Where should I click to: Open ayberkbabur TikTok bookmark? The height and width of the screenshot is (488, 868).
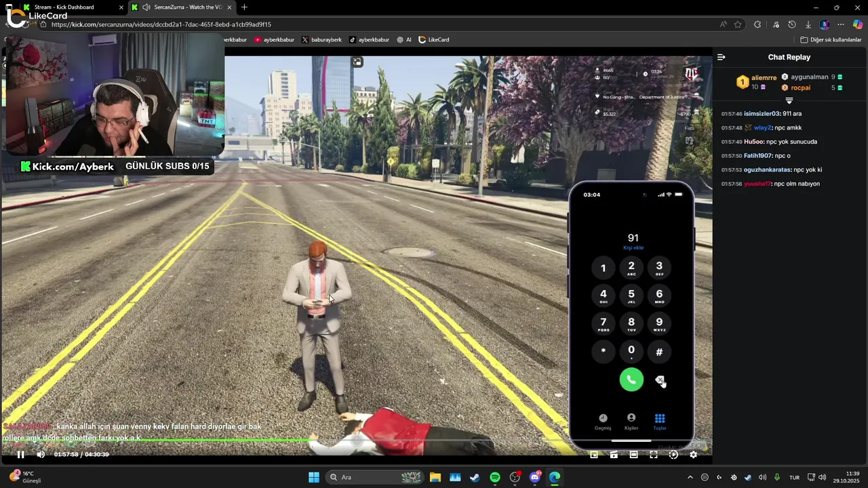coord(369,40)
